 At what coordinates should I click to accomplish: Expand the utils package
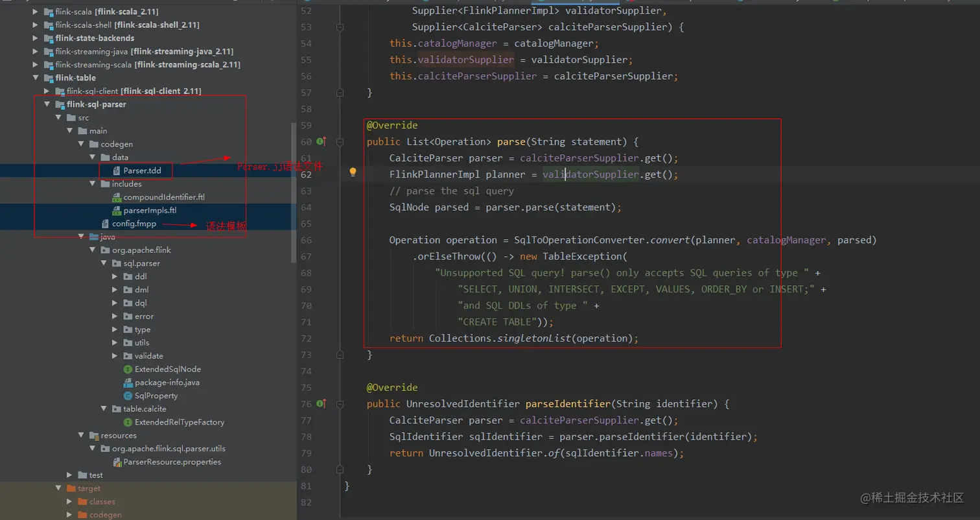point(114,342)
